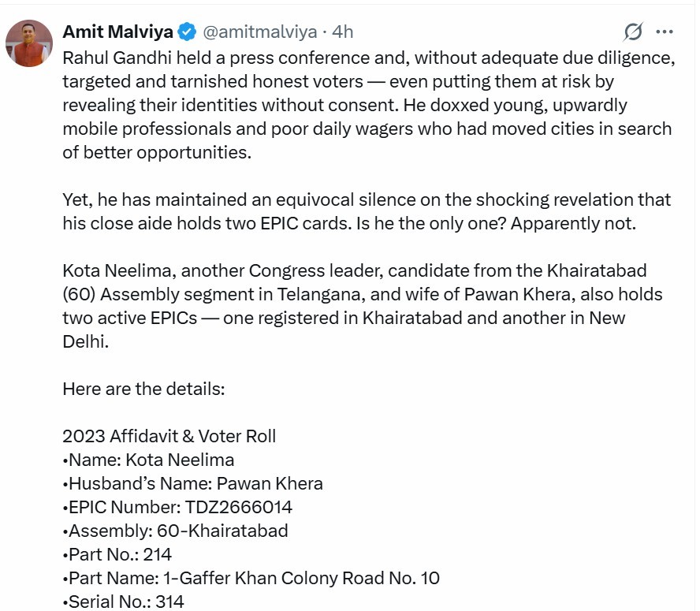The height and width of the screenshot is (611, 700).
Task: Open the @amitmalviya handle link
Action: (260, 32)
